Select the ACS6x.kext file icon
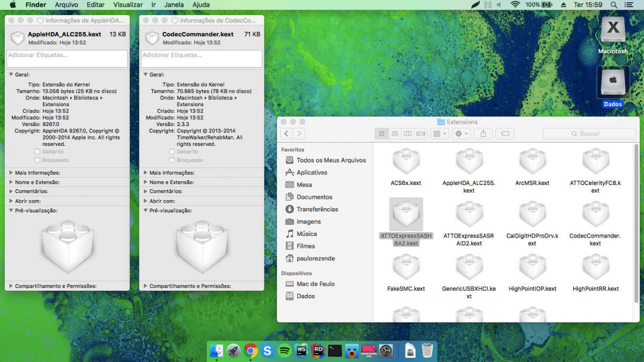The width and height of the screenshot is (644, 362). click(x=406, y=162)
